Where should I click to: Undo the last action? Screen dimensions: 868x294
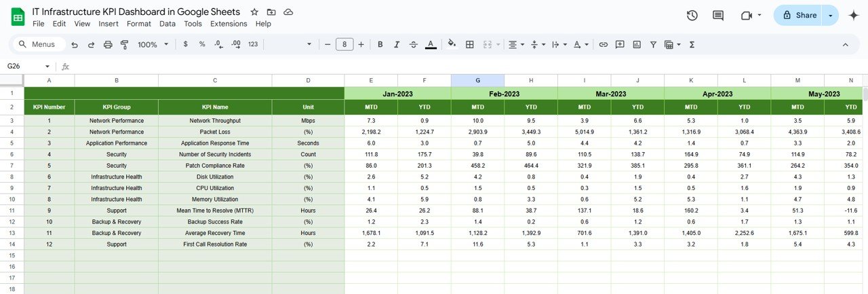click(75, 44)
